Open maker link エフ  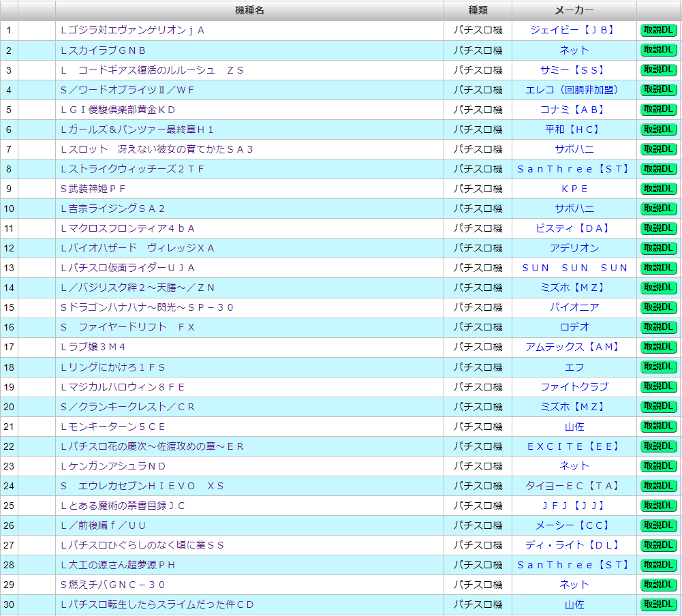pyautogui.click(x=574, y=367)
